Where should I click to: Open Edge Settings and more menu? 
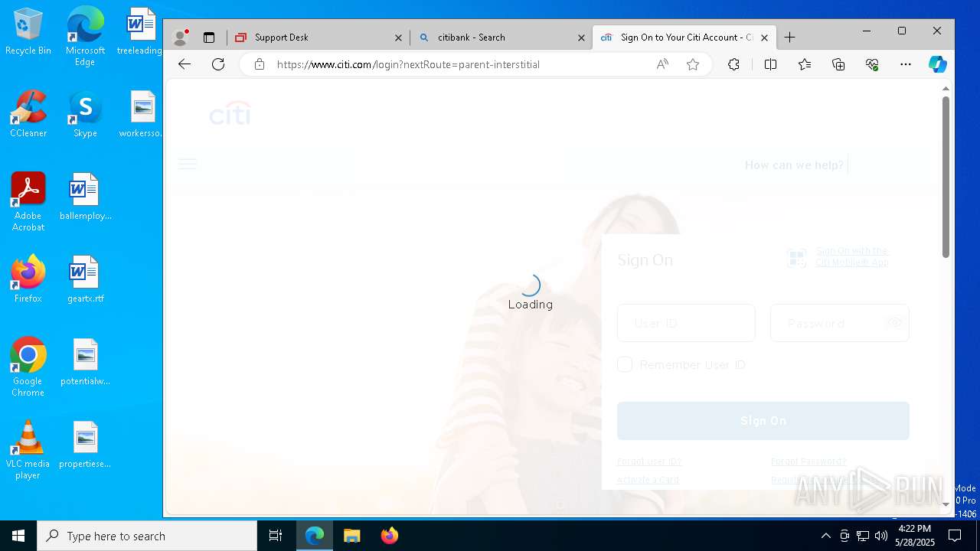(x=906, y=64)
